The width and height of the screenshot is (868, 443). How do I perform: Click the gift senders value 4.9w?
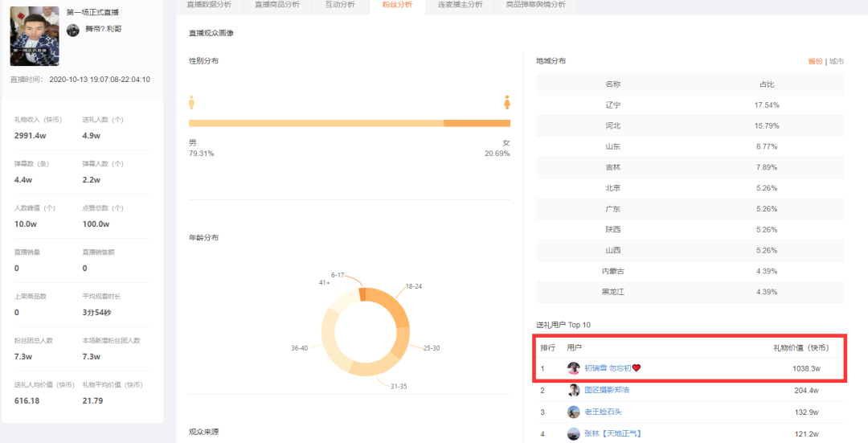point(92,136)
